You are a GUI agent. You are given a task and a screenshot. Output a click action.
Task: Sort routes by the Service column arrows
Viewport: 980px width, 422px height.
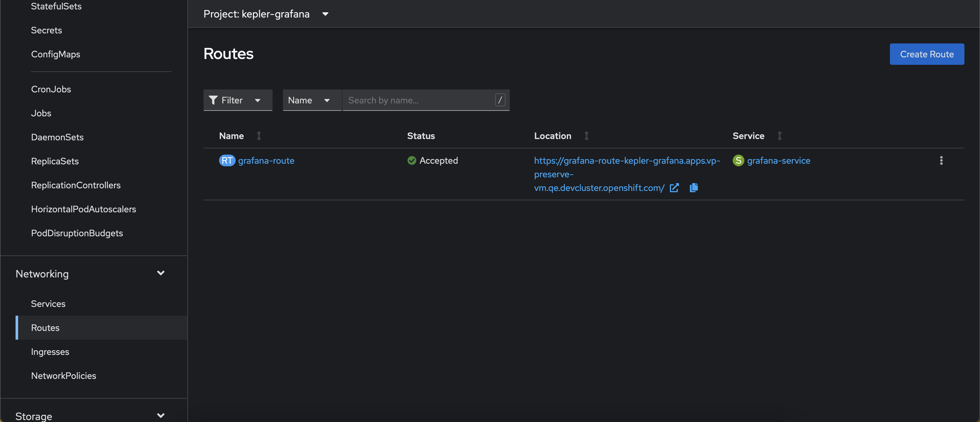[779, 136]
